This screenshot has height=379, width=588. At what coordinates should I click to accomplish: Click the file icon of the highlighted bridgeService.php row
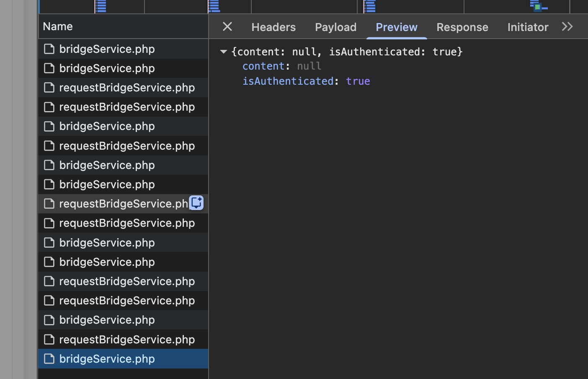[49, 359]
